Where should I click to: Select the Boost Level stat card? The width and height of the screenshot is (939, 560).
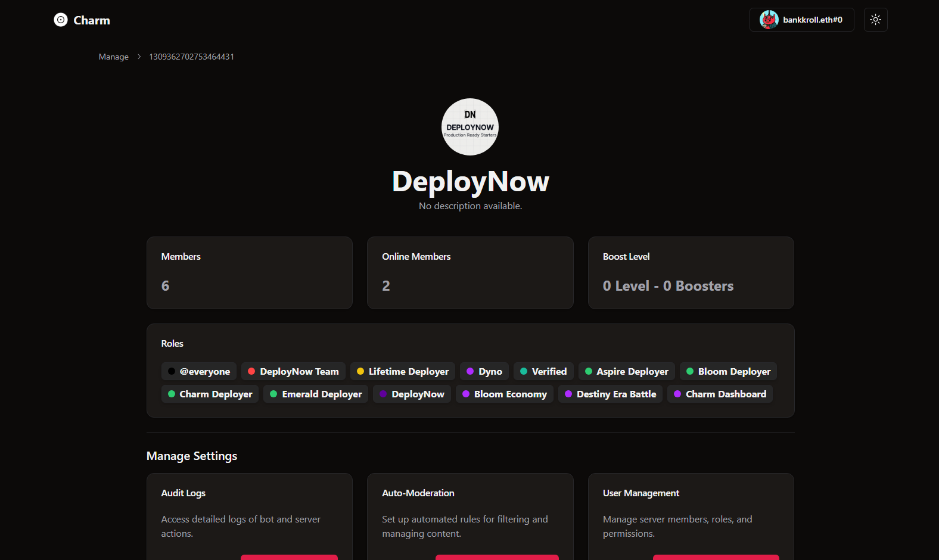tap(691, 273)
